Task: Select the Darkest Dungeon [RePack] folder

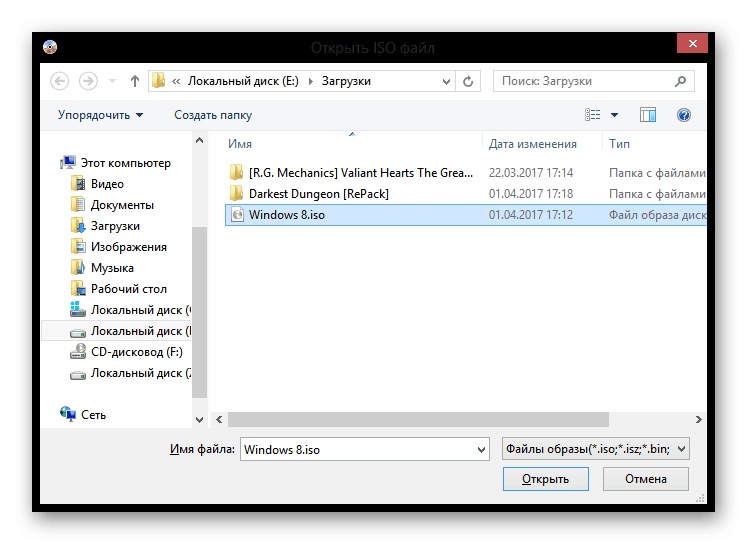Action: point(318,193)
